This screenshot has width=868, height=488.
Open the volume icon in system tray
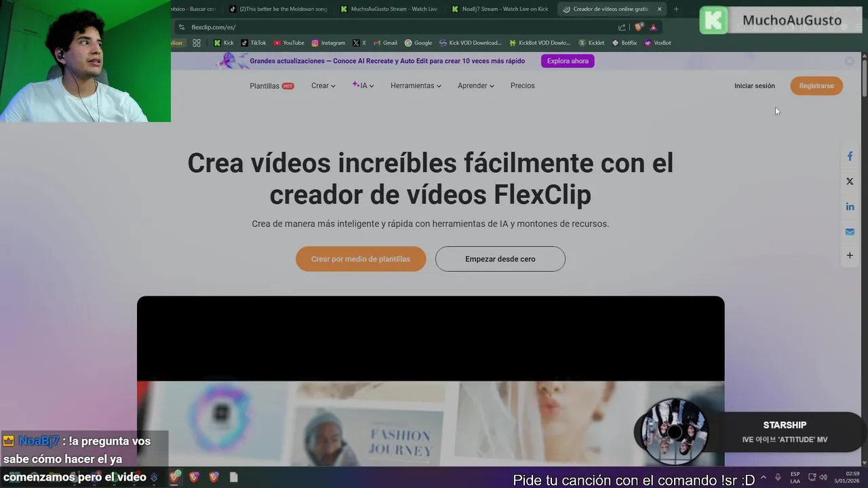823,477
